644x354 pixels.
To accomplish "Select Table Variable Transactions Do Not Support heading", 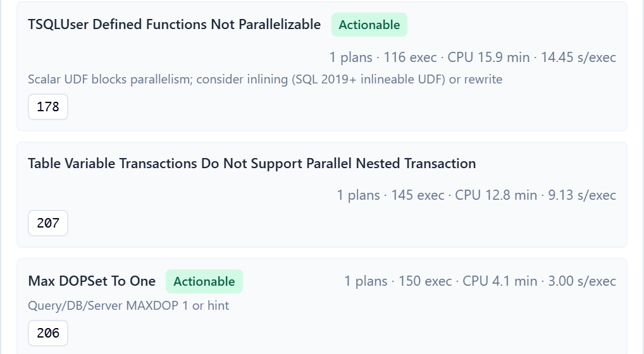I will 252,164.
